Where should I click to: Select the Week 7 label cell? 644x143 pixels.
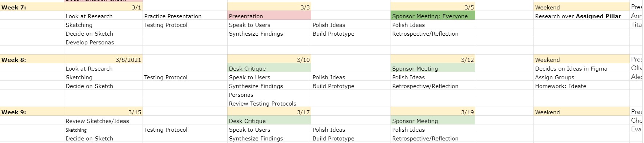pyautogui.click(x=32, y=7)
